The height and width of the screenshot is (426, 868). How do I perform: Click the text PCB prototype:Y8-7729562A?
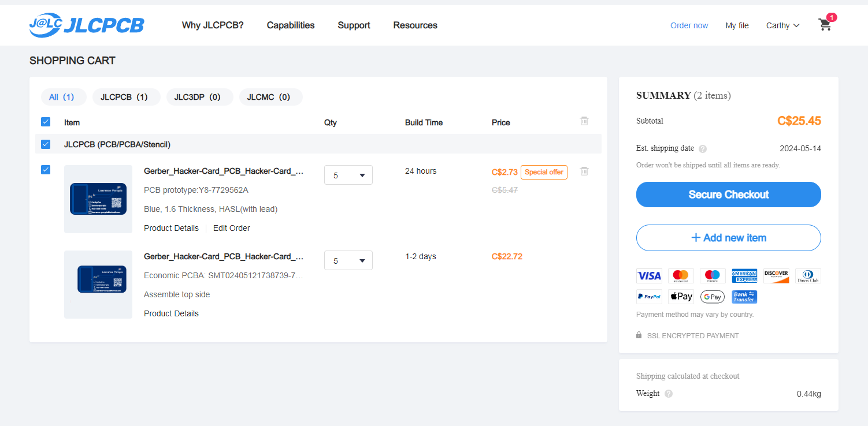click(x=196, y=190)
